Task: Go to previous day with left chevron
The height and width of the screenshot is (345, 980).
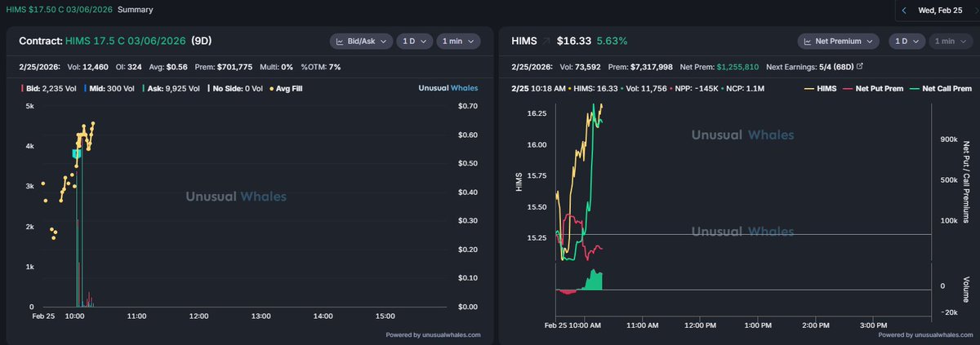Action: click(904, 11)
